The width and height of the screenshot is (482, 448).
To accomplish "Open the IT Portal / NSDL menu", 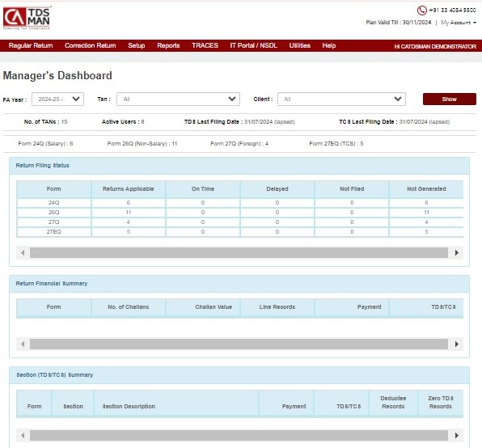I will [x=254, y=45].
